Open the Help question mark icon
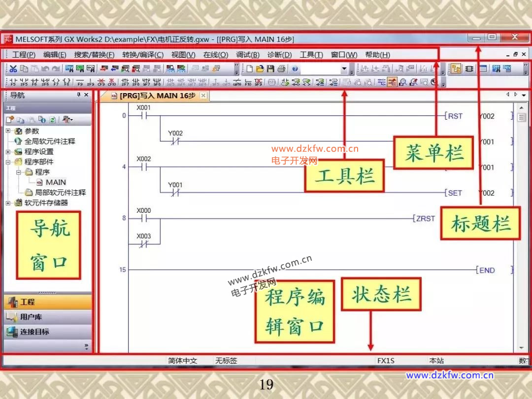Image resolution: width=532 pixels, height=399 pixels. [295, 69]
